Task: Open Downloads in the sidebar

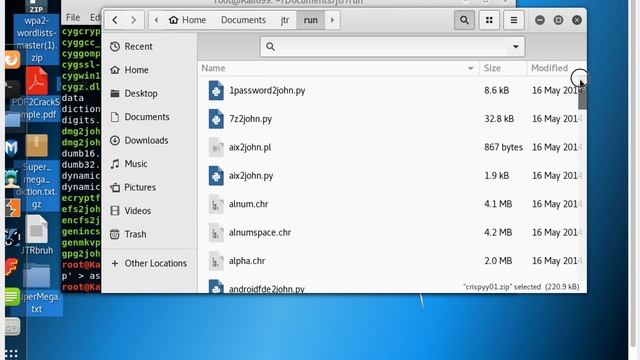Action: (x=149, y=140)
